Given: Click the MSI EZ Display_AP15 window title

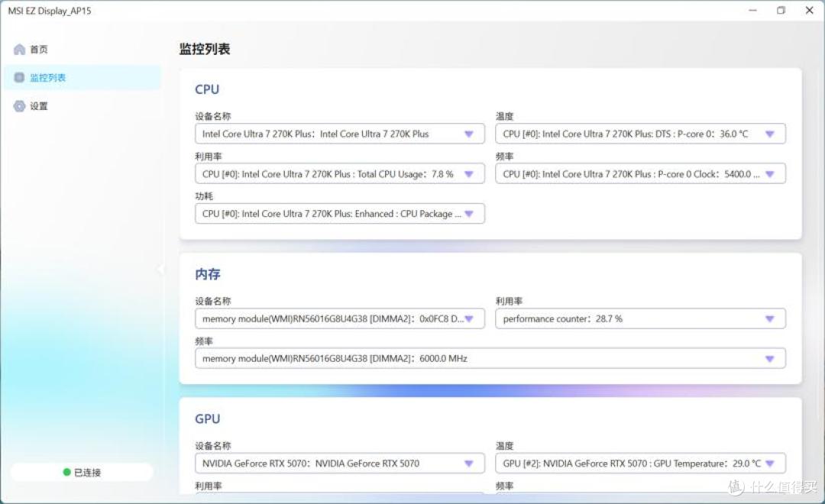Looking at the screenshot, I should 50,11.
